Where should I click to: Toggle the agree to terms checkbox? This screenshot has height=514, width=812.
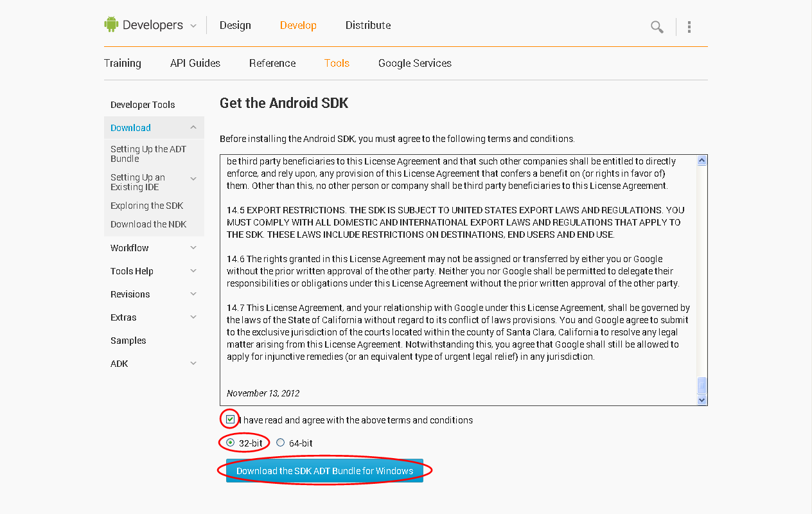point(230,420)
